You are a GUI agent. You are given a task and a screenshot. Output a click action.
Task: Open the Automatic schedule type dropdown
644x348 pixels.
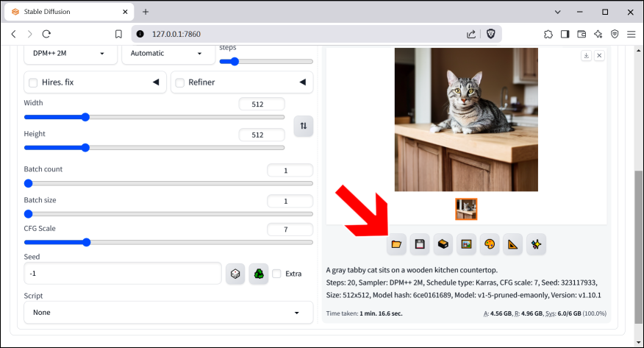tap(165, 53)
